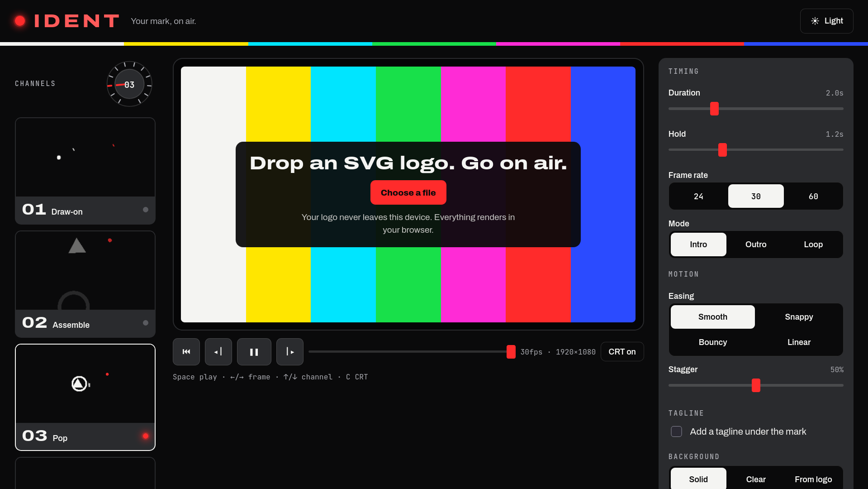This screenshot has width=868, height=489.
Task: Click the CHANNELS heading
Action: (35, 84)
